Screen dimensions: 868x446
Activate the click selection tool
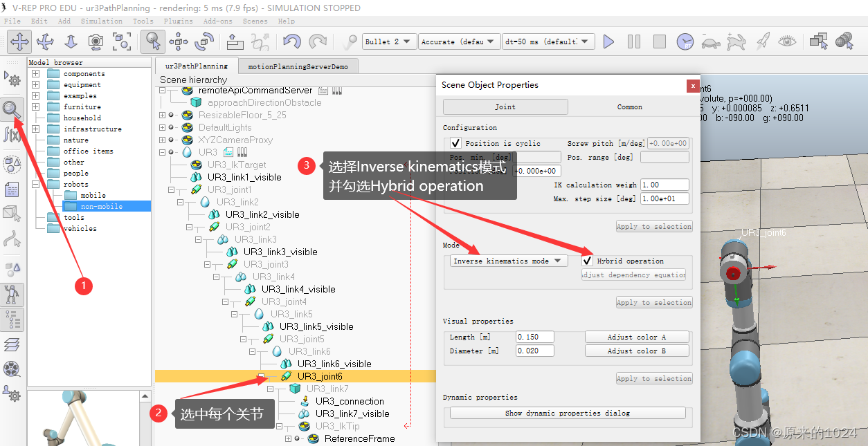click(153, 41)
